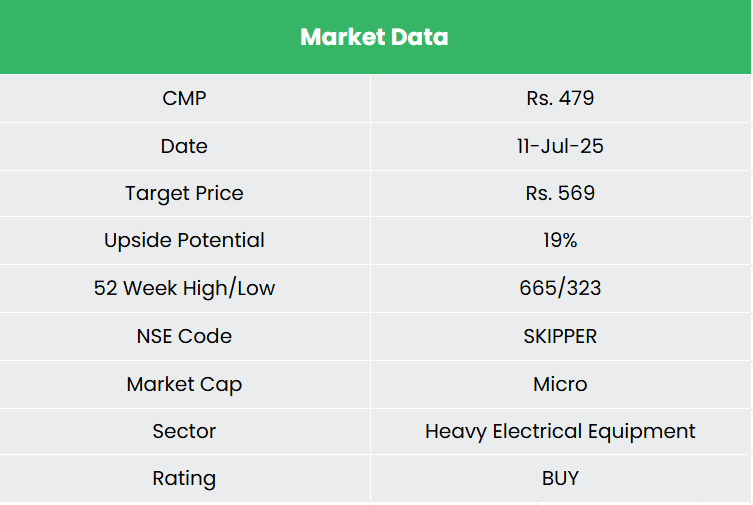
Task: Click the Micro market cap value
Action: (x=560, y=384)
